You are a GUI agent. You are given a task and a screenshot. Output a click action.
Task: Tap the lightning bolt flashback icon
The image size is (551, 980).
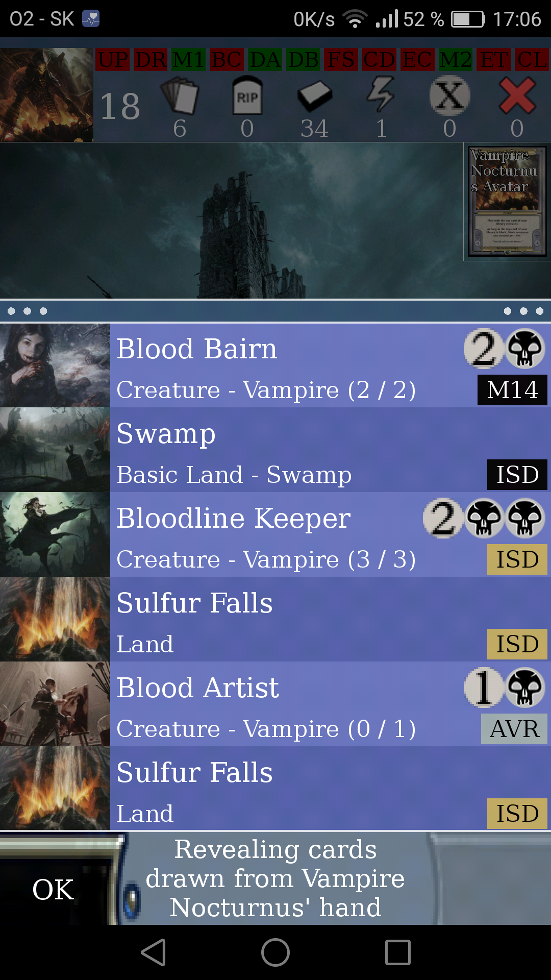[381, 95]
